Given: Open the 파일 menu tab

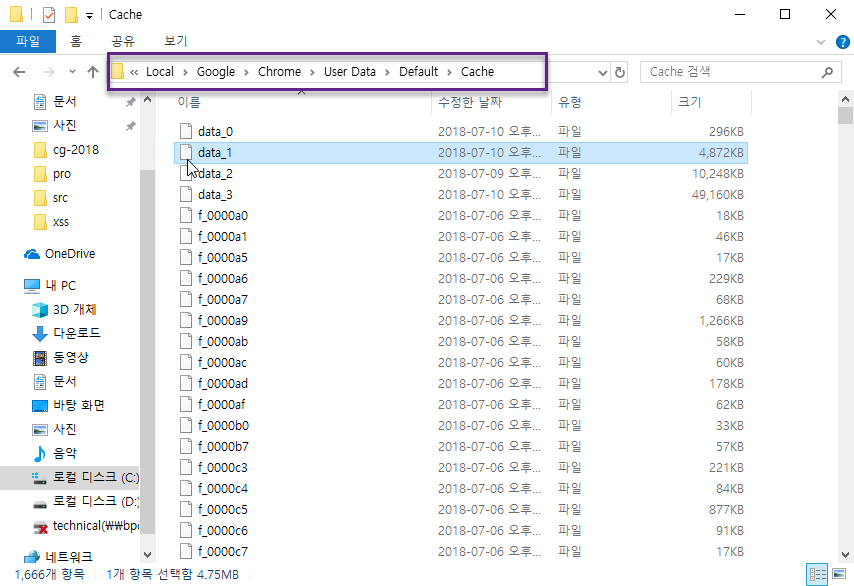Looking at the screenshot, I should pyautogui.click(x=28, y=41).
